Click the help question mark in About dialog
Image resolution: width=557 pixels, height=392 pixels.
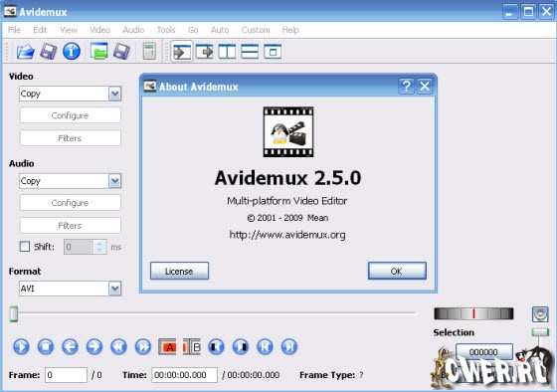(x=407, y=87)
